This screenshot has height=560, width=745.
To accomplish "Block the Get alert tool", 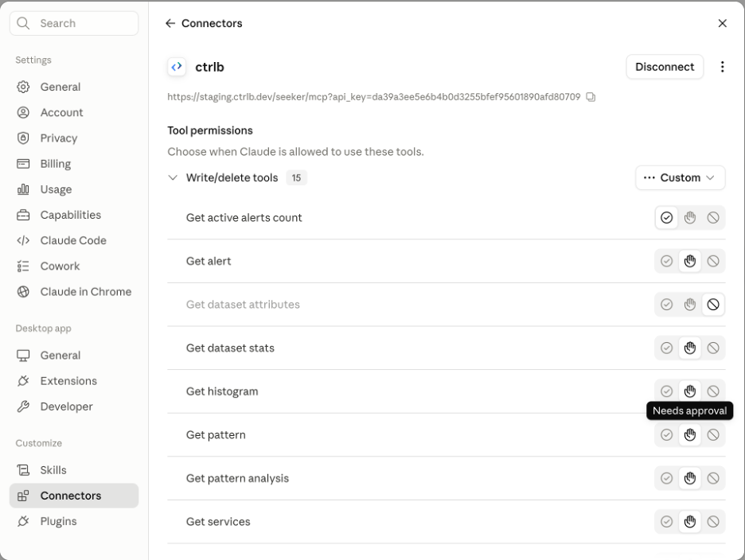I will (x=713, y=261).
